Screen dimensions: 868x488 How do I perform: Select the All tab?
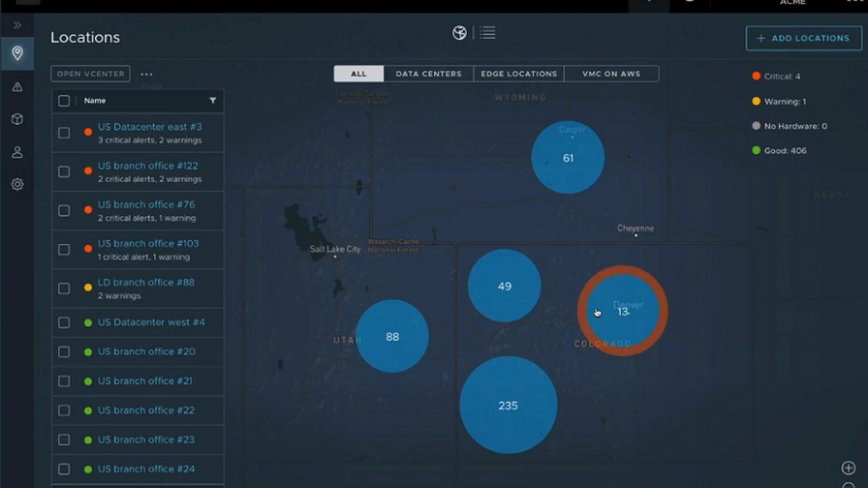coord(359,74)
